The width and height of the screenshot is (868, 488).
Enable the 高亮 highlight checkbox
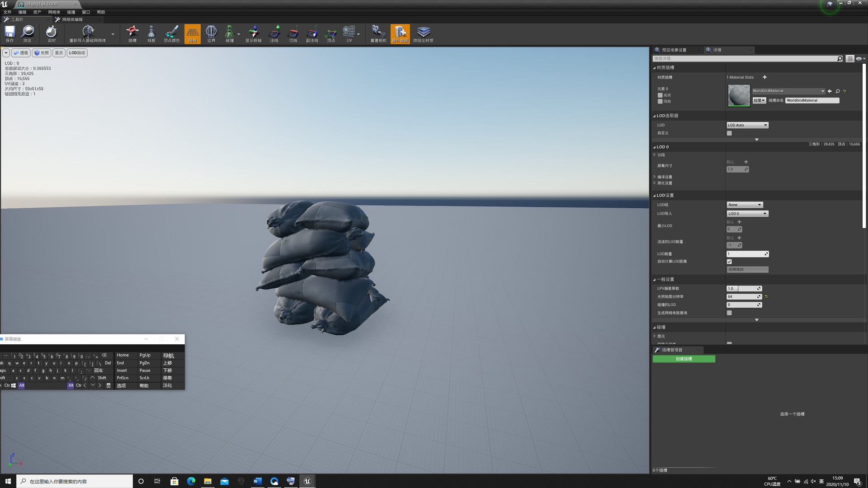click(x=660, y=95)
